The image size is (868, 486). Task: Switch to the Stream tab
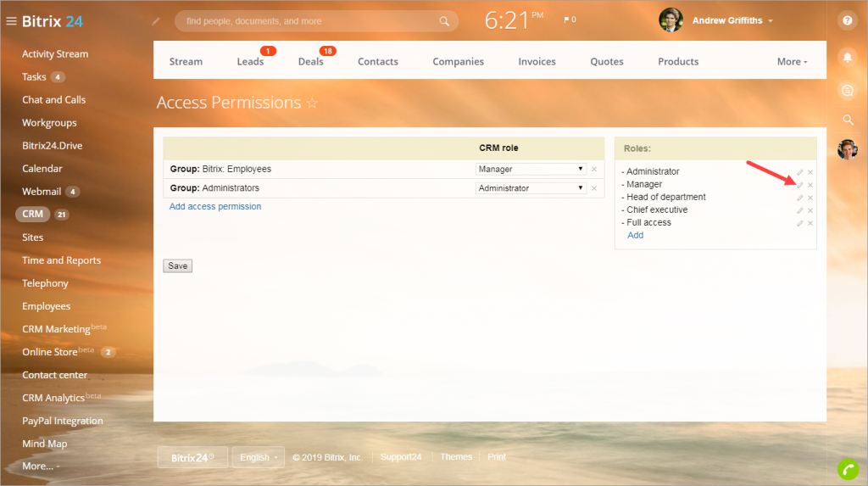(186, 62)
